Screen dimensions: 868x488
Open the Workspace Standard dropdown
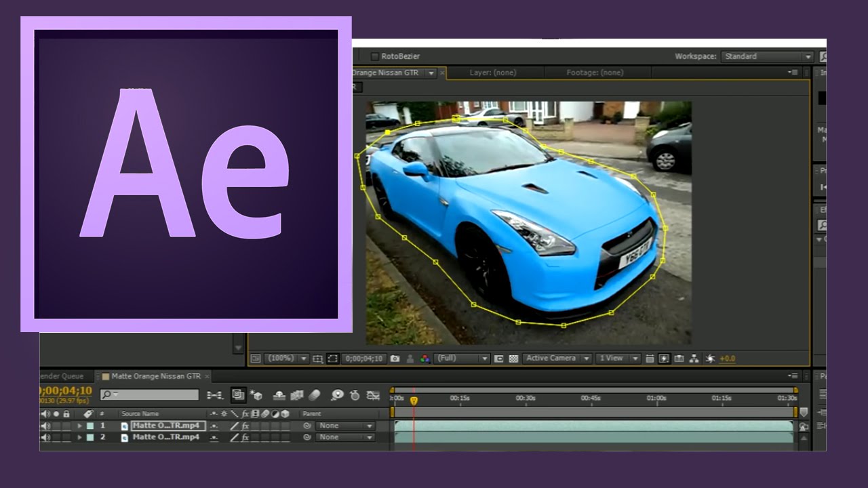[767, 57]
